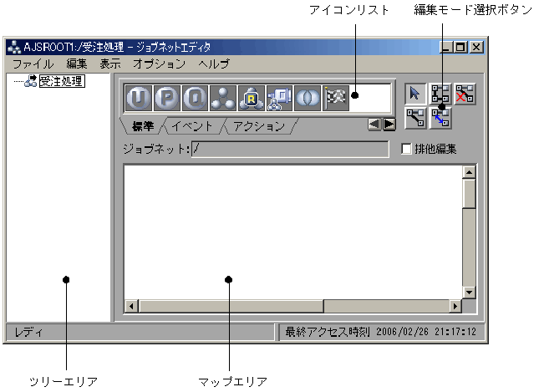This screenshot has height=392, width=539.
Task: Click the right arrow of the icon list
Action: [389, 125]
